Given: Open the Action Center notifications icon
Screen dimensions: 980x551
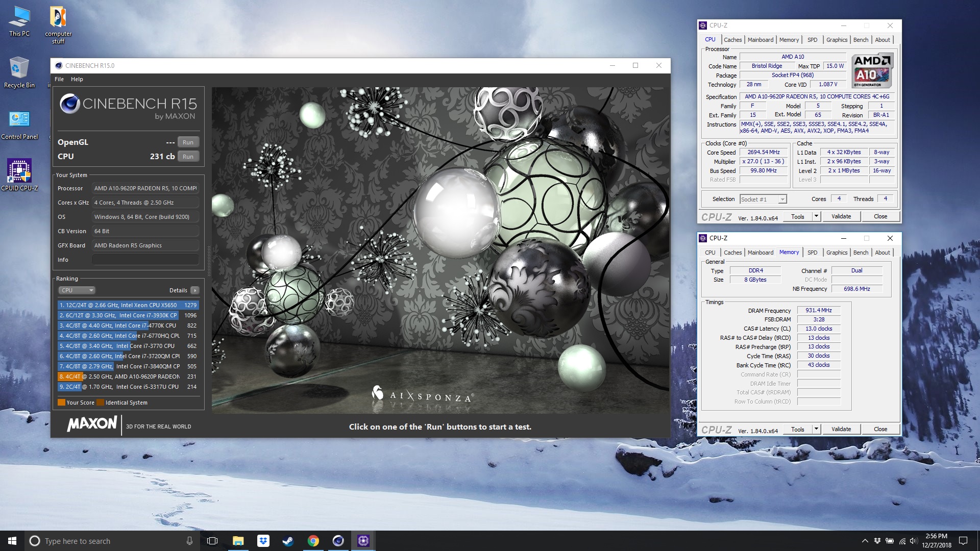Looking at the screenshot, I should click(x=963, y=541).
